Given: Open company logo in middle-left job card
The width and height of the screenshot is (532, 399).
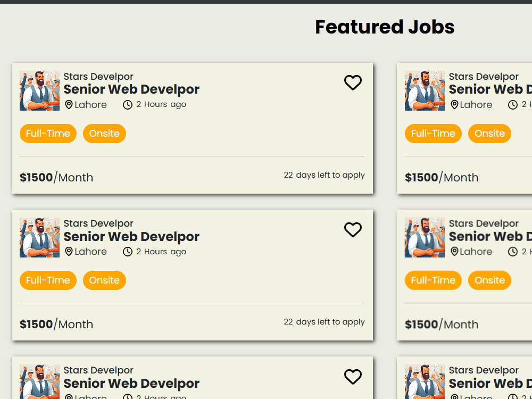Looking at the screenshot, I should (x=40, y=237).
